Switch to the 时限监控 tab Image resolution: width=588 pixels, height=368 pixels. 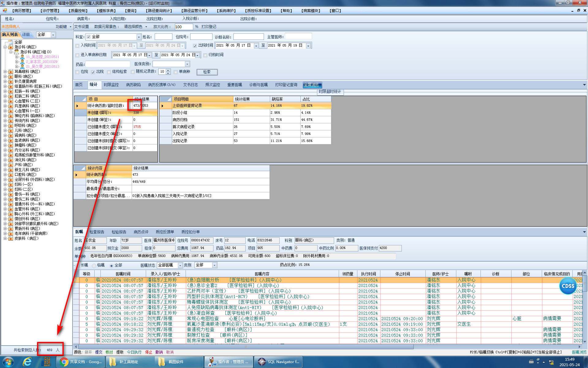point(111,85)
